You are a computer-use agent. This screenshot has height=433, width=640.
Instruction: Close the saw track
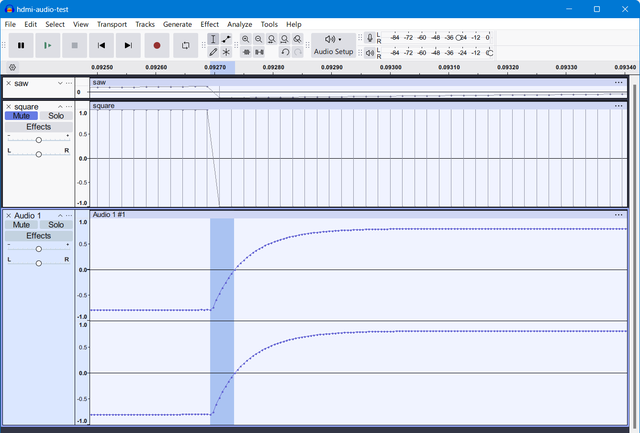pos(9,83)
